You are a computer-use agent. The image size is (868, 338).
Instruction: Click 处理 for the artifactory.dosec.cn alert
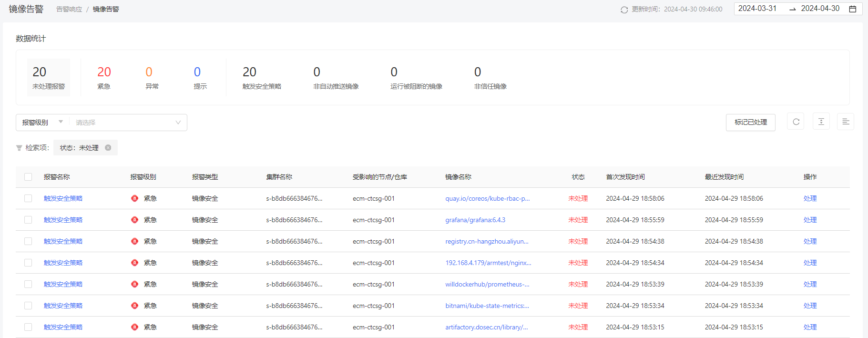pos(810,327)
